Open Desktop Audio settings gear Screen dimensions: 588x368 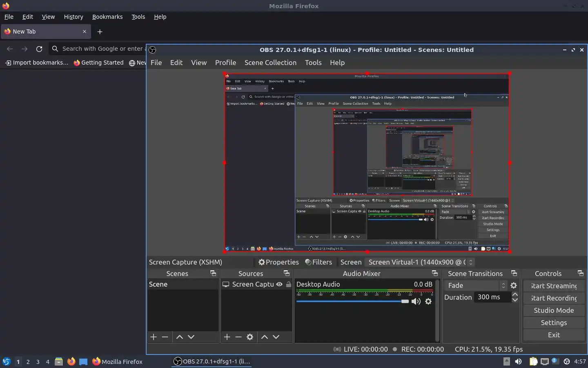tap(428, 301)
